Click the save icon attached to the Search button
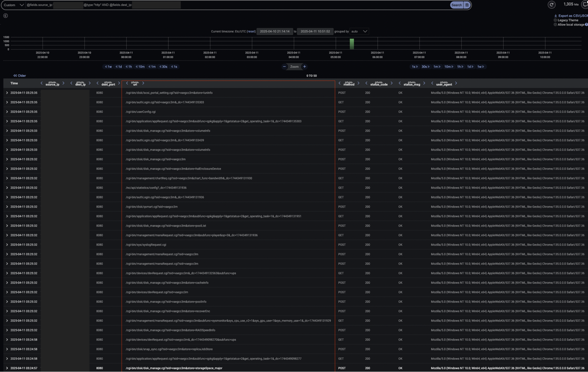 pos(467,5)
